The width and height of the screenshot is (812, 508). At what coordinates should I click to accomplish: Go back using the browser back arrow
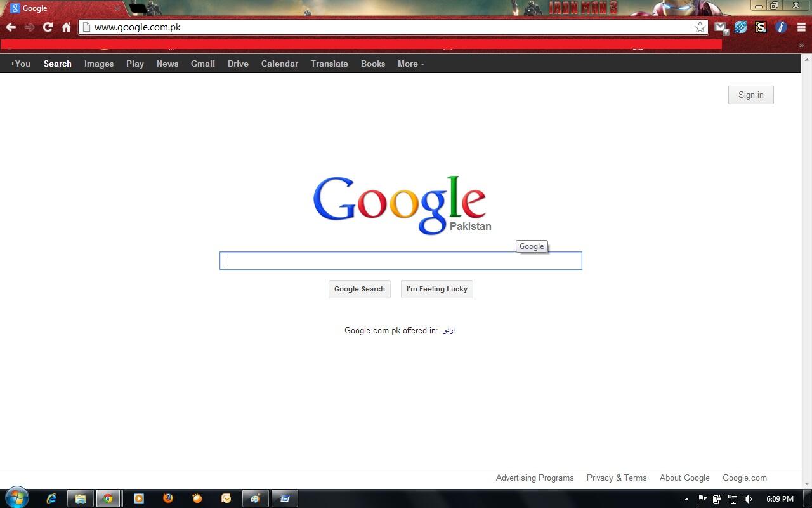tap(11, 27)
